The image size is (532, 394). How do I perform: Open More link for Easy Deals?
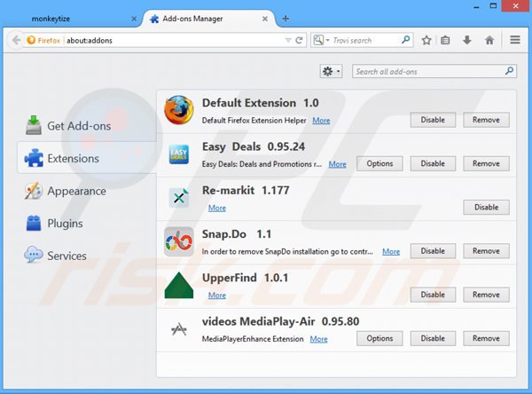[337, 164]
